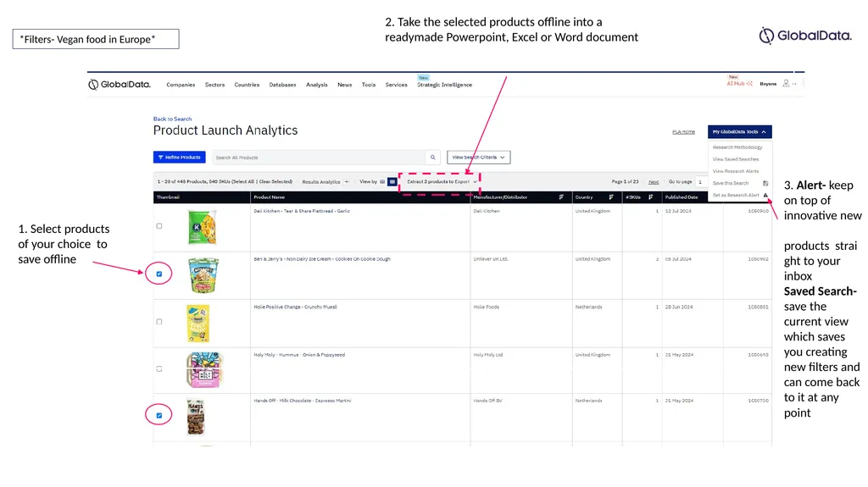
Task: Open the Sectors menu
Action: point(214,85)
